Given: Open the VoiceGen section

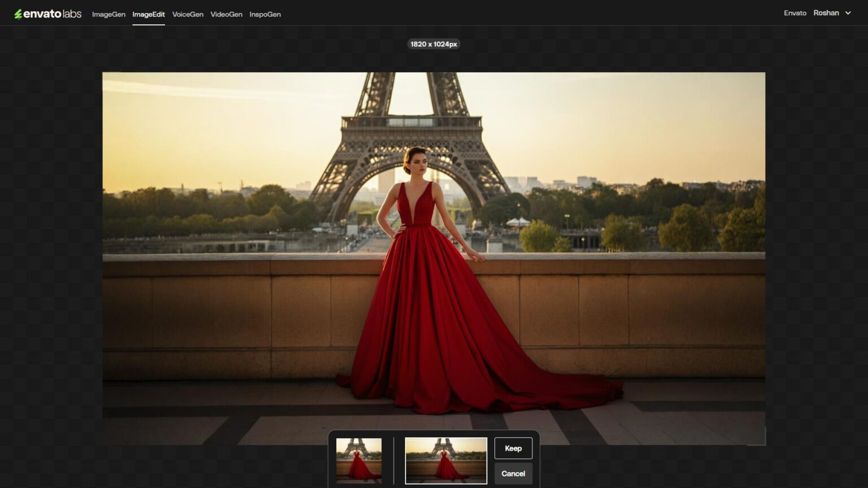Looking at the screenshot, I should coord(188,14).
